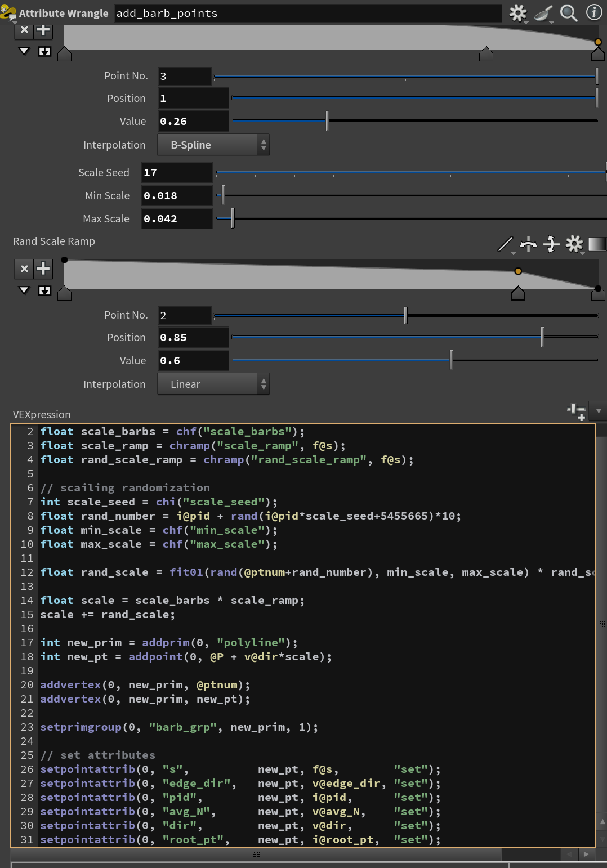
Task: Click the editor scroll right arrow
Action: 586,854
